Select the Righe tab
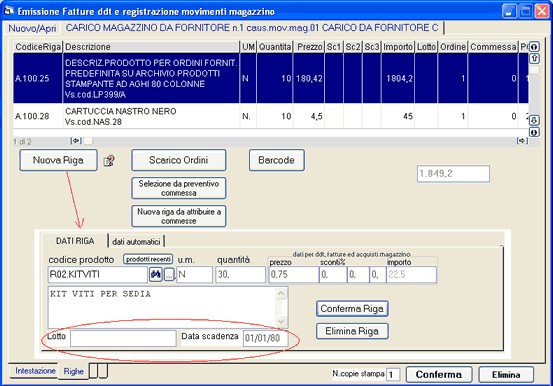Image resolution: width=553 pixels, height=386 pixels. 74,371
